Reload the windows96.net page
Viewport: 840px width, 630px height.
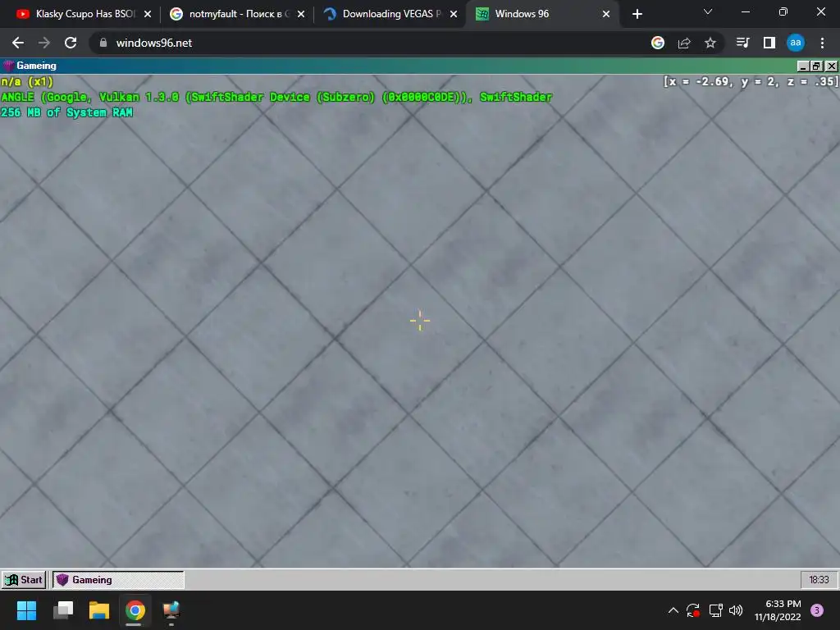click(x=71, y=43)
